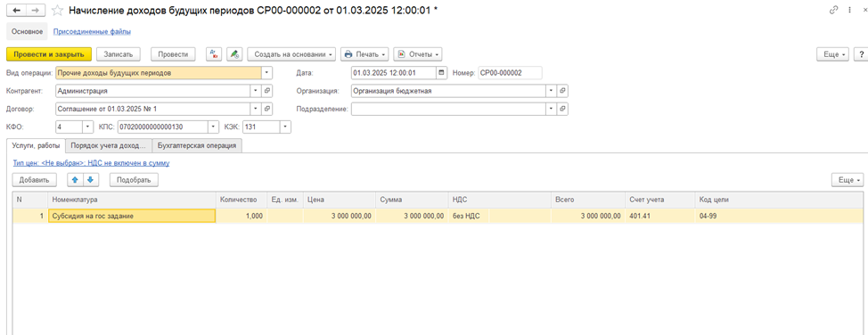Mark document as favorite with the star
868x335 pixels.
[x=56, y=10]
